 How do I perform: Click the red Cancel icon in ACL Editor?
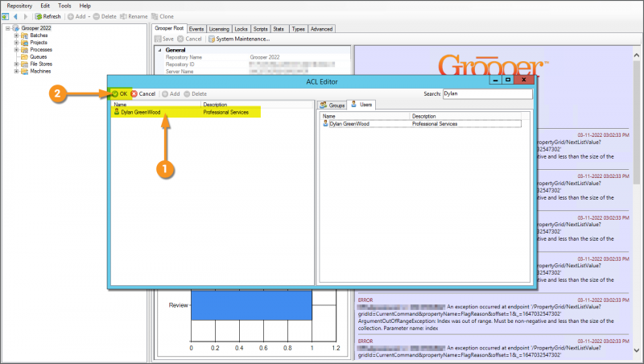tap(134, 94)
